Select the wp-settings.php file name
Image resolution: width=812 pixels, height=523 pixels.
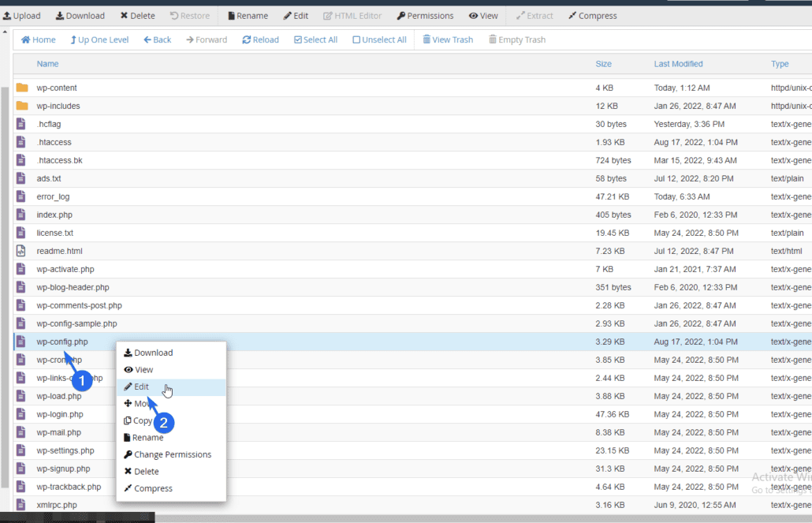click(65, 450)
